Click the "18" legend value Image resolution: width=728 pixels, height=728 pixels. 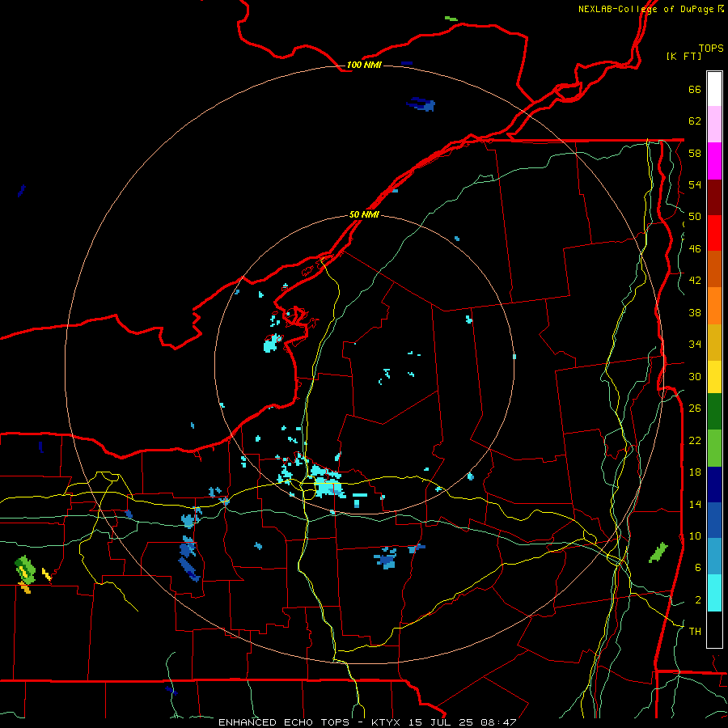point(695,472)
